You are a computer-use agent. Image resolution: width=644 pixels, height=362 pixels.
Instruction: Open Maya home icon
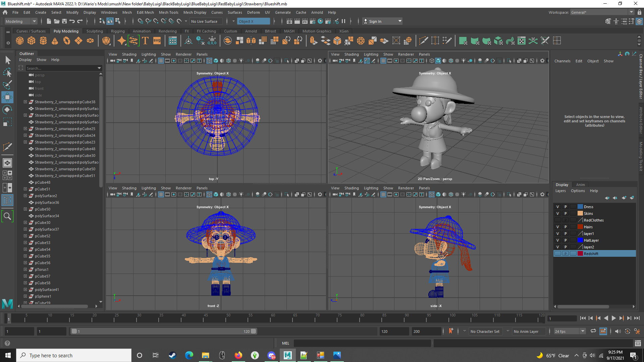coord(5,12)
